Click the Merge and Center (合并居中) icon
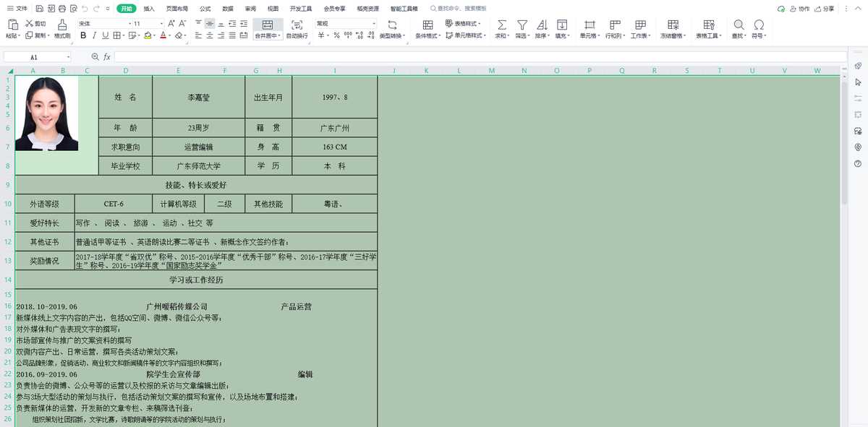The width and height of the screenshot is (868, 427). (268, 25)
